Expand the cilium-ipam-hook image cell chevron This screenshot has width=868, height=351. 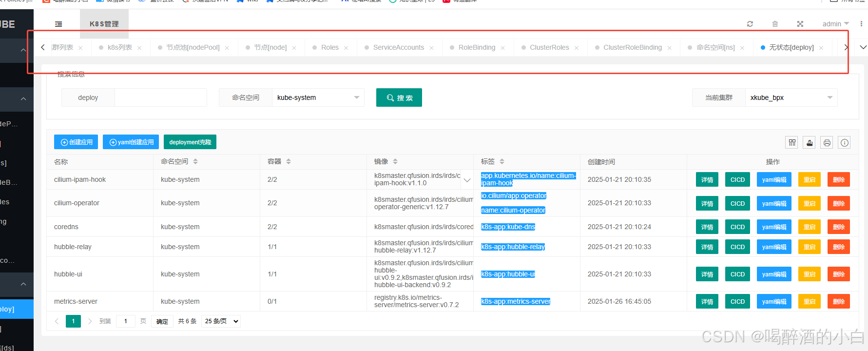467,180
